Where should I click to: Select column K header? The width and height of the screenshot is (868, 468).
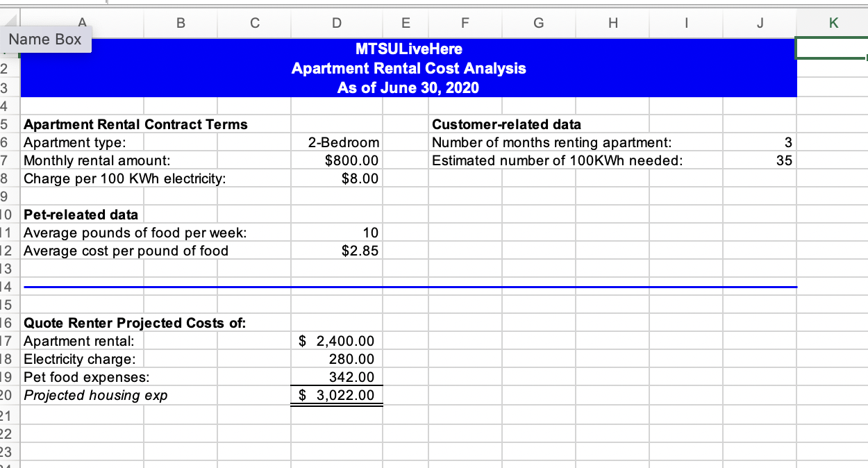point(833,23)
